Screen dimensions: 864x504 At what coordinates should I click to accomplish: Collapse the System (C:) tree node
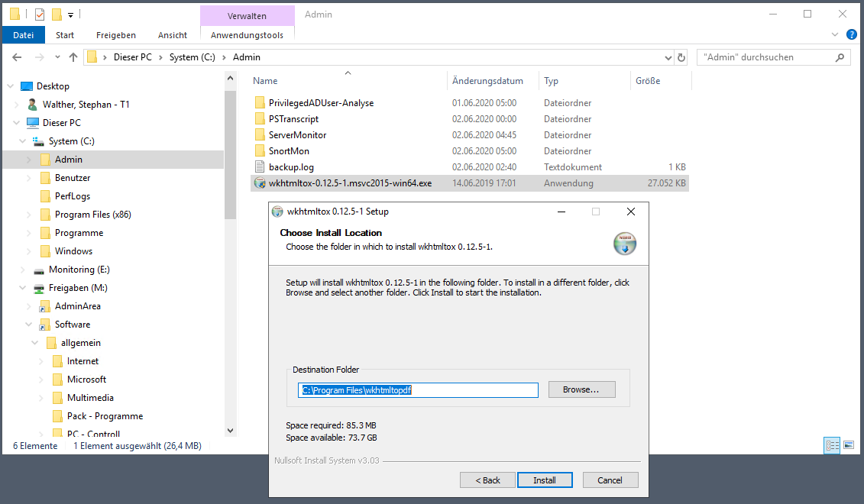pyautogui.click(x=23, y=141)
